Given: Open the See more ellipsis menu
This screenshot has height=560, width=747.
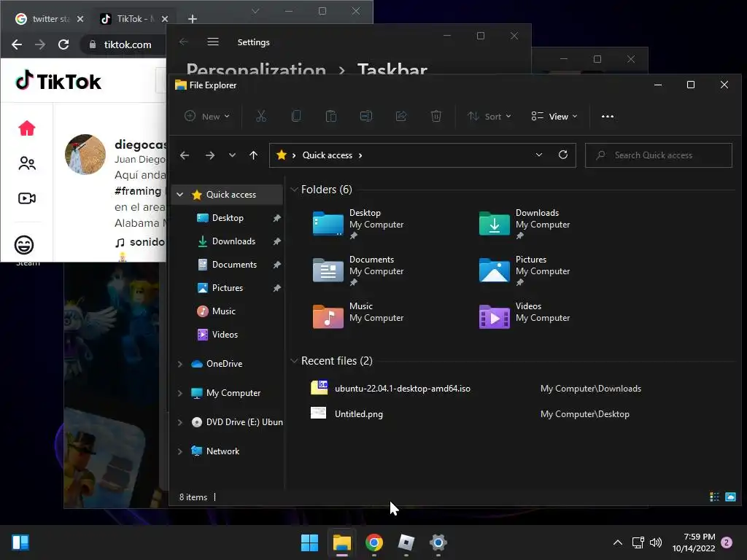Looking at the screenshot, I should click(x=608, y=116).
